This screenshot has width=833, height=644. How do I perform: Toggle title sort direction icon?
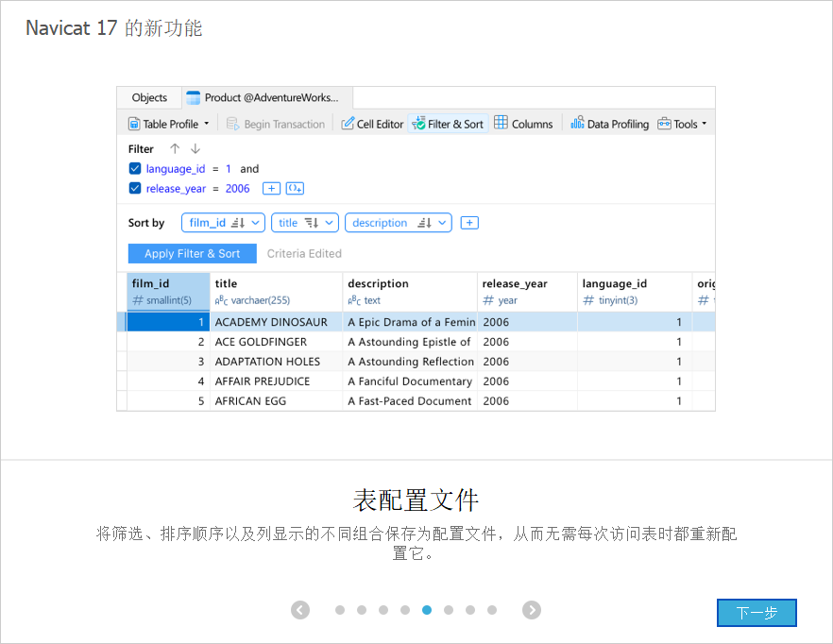(x=312, y=223)
